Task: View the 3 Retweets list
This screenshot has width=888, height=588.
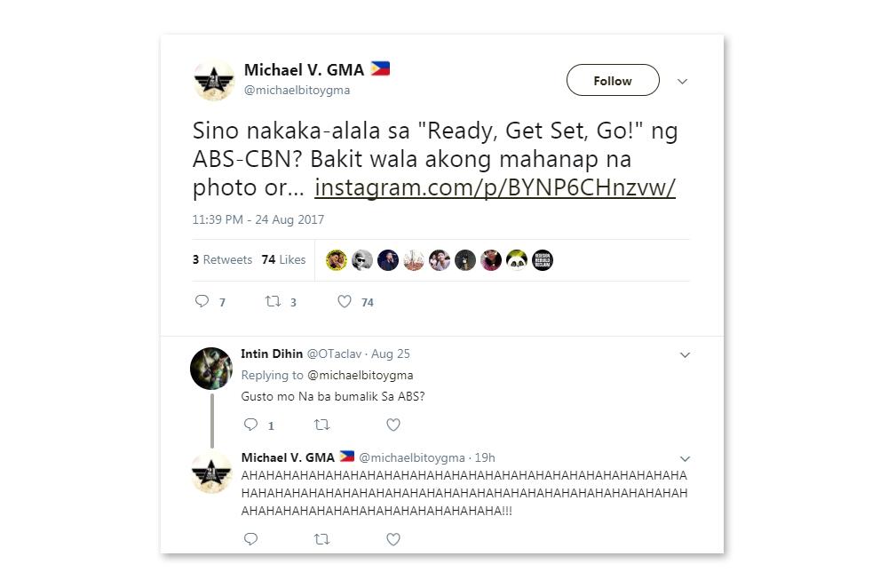Action: click(222, 259)
